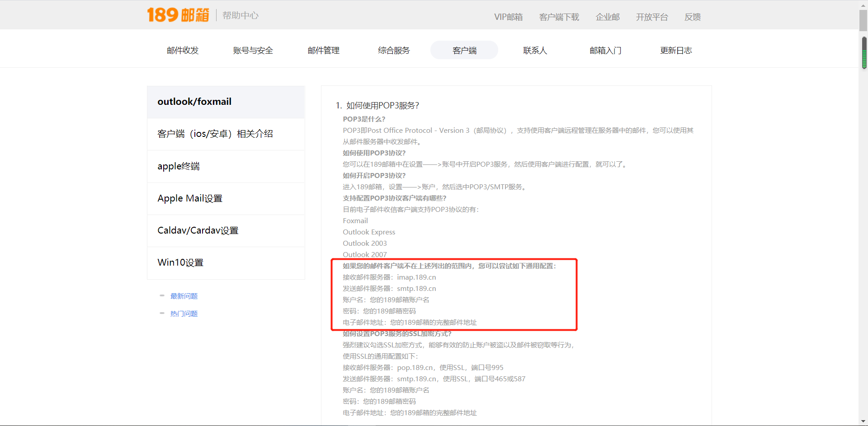
Task: Click the 189邮箱 logo
Action: pyautogui.click(x=178, y=15)
